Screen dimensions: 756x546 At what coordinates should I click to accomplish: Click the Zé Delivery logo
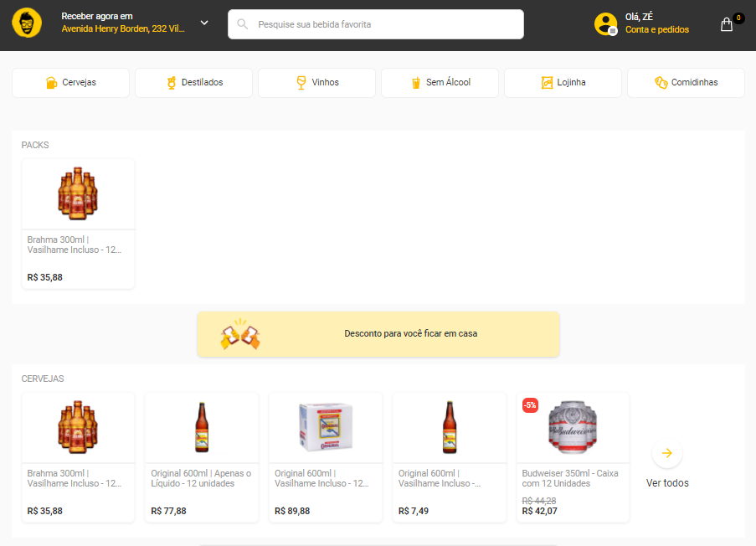point(27,23)
